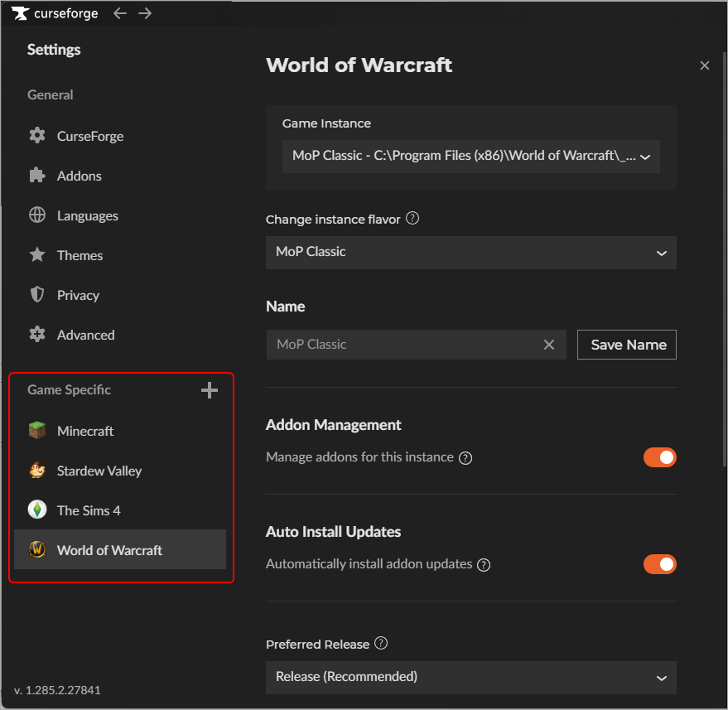Add a game with the plus icon

(x=210, y=390)
